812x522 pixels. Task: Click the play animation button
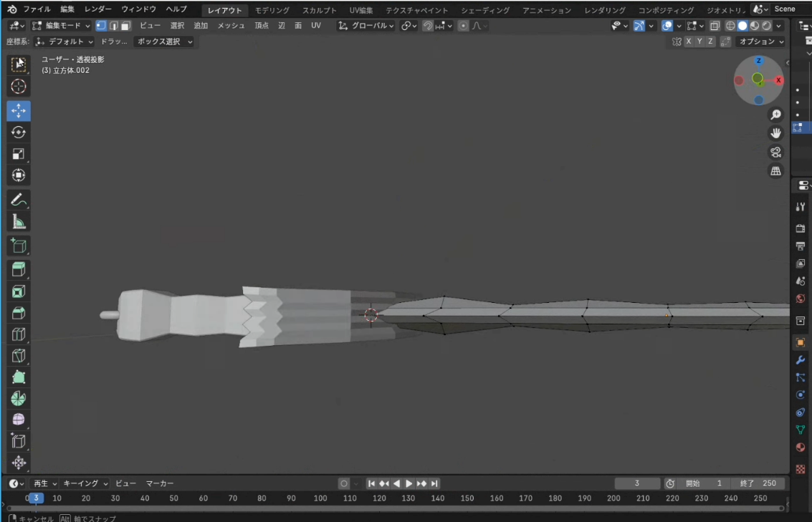pos(409,483)
